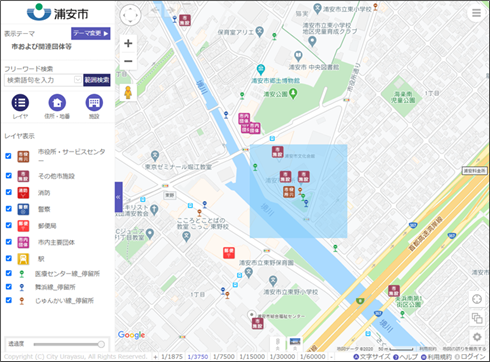
Task: Collapse the side panel with the arrow tab
Action: [x=118, y=197]
